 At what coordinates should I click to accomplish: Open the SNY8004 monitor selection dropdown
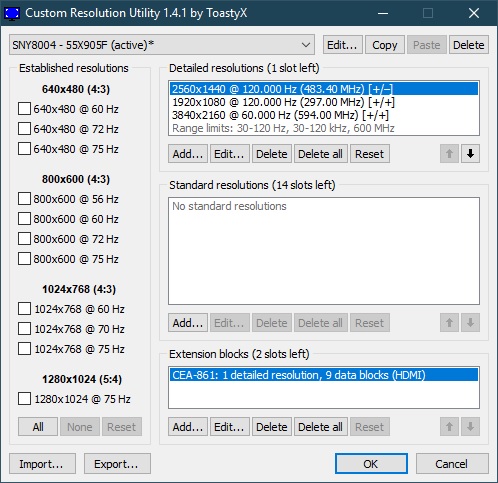pos(162,45)
